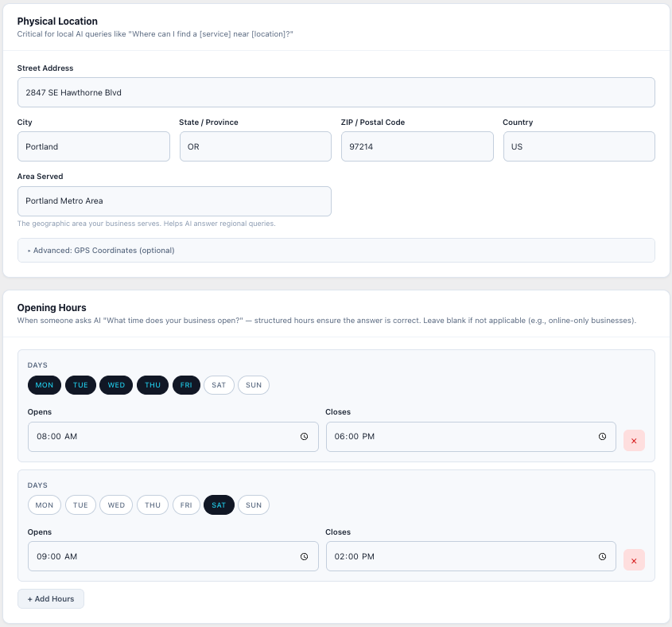
Task: Open the clock picker for Saturday closing time
Action: 602,556
